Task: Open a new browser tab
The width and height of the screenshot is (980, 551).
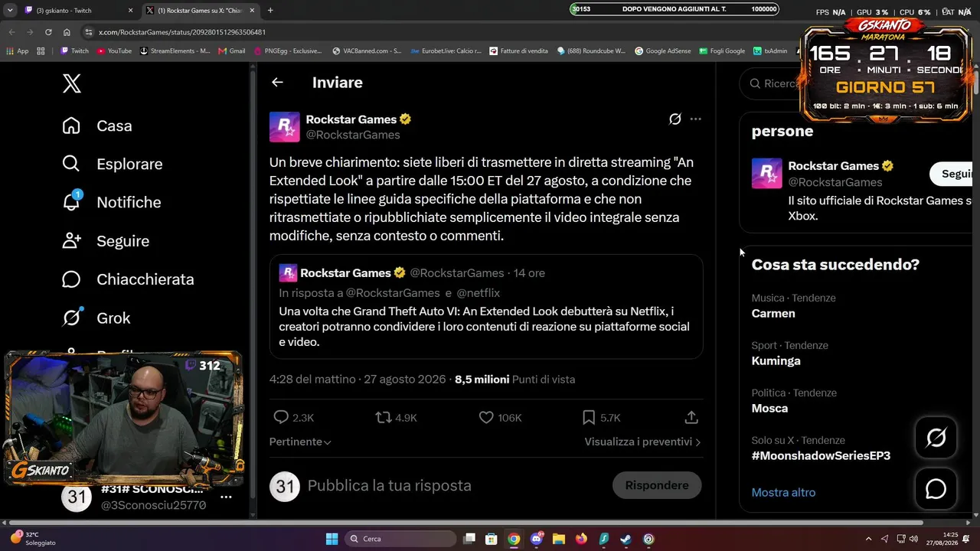Action: pyautogui.click(x=270, y=10)
